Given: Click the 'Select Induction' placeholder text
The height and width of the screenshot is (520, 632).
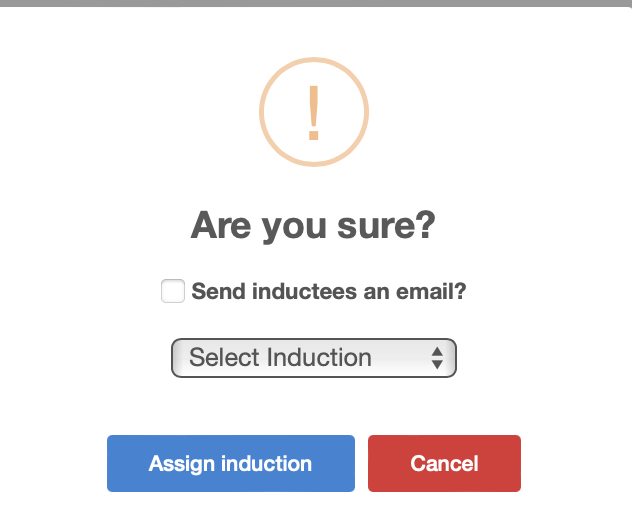Looking at the screenshot, I should [x=280, y=357].
